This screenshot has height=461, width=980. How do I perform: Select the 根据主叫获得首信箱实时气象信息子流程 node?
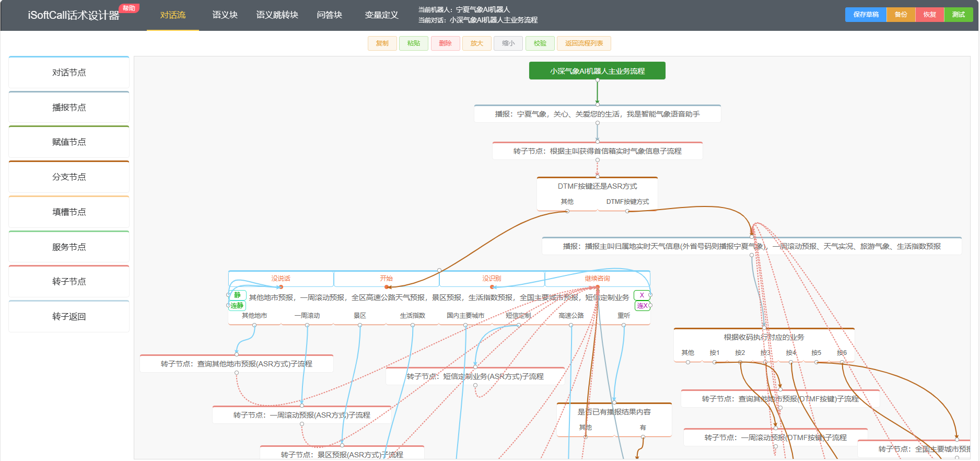tap(598, 151)
